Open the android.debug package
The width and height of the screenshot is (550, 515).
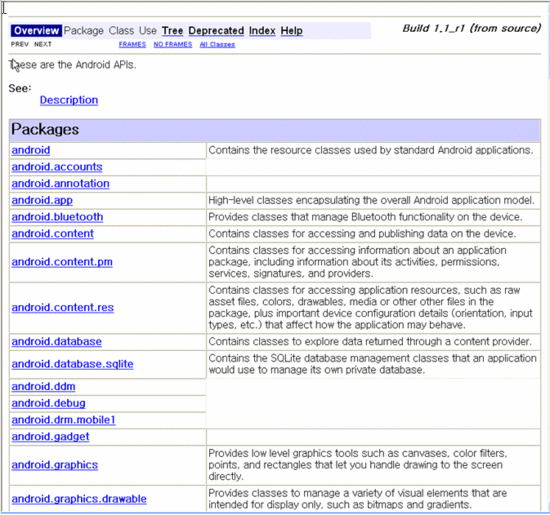click(48, 403)
